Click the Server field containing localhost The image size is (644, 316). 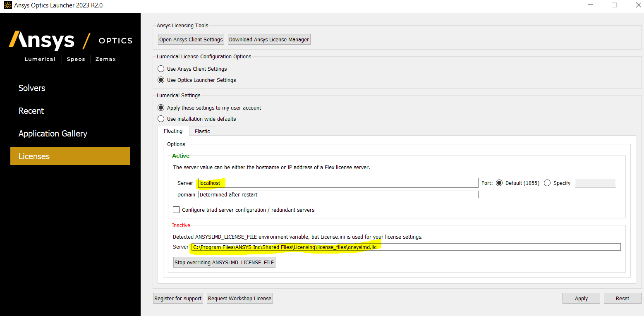[338, 183]
